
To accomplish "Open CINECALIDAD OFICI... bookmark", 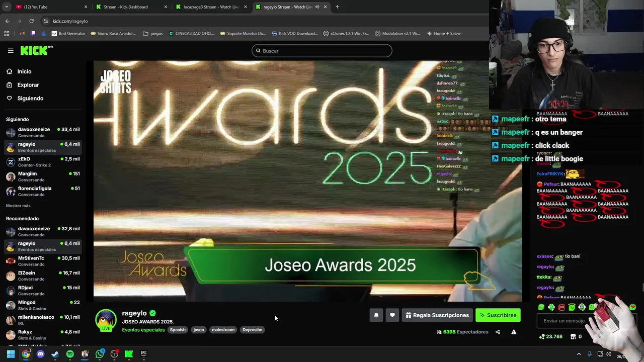I will point(191,34).
